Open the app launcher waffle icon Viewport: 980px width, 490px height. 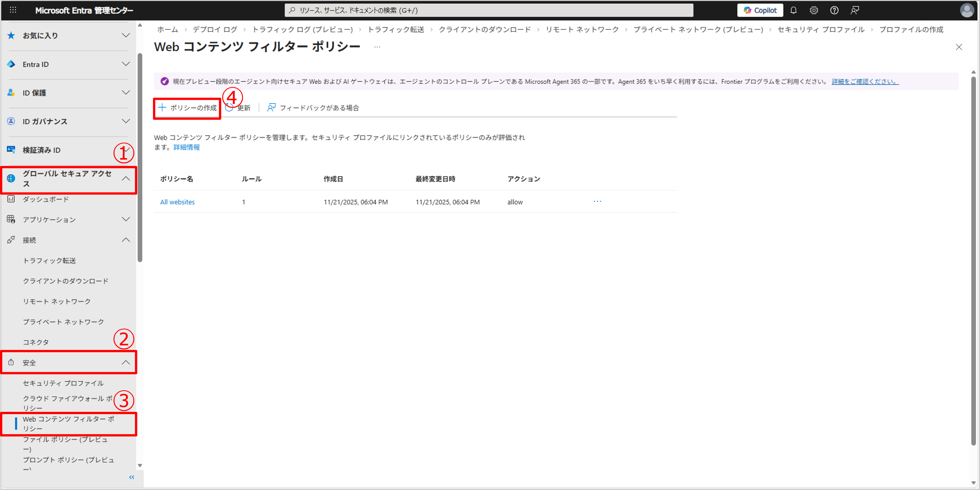pyautogui.click(x=12, y=10)
